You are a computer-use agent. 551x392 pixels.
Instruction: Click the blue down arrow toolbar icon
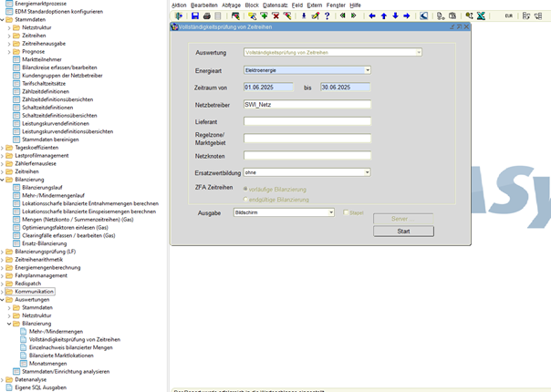395,15
